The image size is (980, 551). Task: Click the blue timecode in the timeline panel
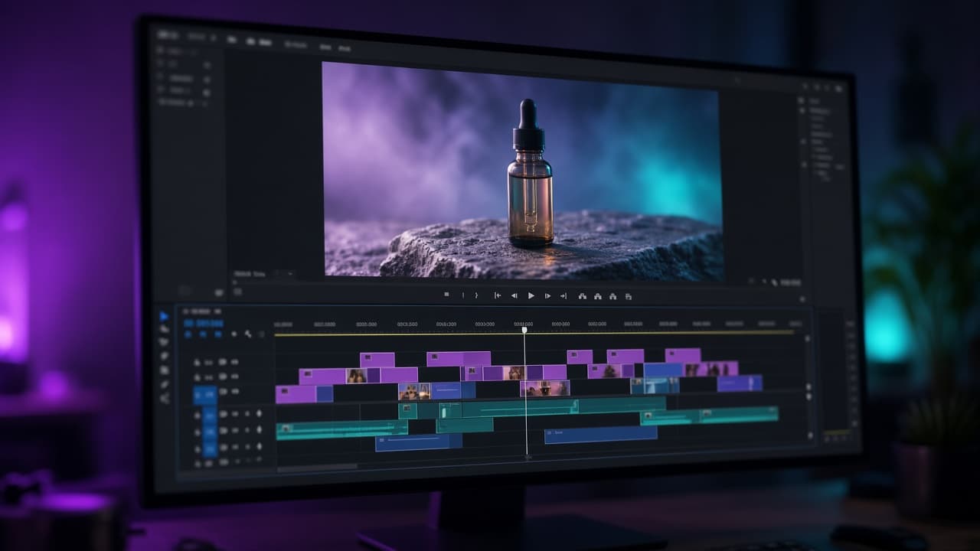click(x=204, y=324)
